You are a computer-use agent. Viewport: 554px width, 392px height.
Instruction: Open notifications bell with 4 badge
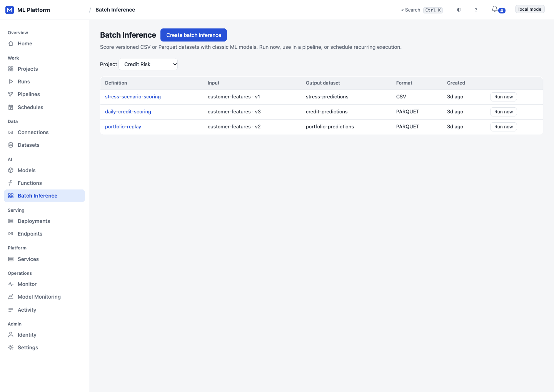tap(498, 10)
